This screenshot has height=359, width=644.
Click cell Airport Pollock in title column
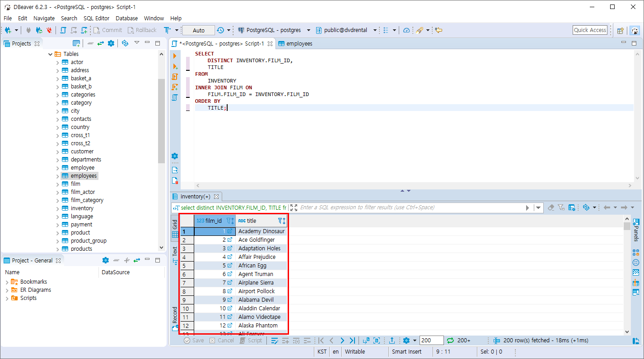pos(261,291)
